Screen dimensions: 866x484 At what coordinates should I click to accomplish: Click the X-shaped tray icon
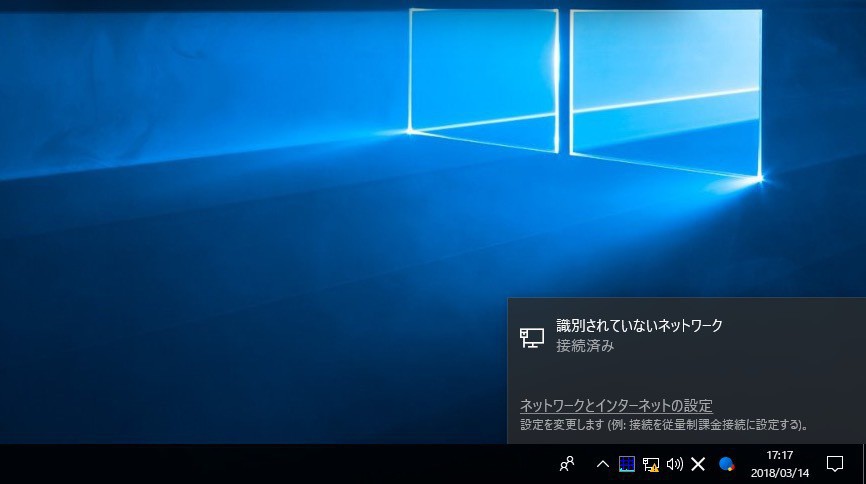tap(698, 464)
